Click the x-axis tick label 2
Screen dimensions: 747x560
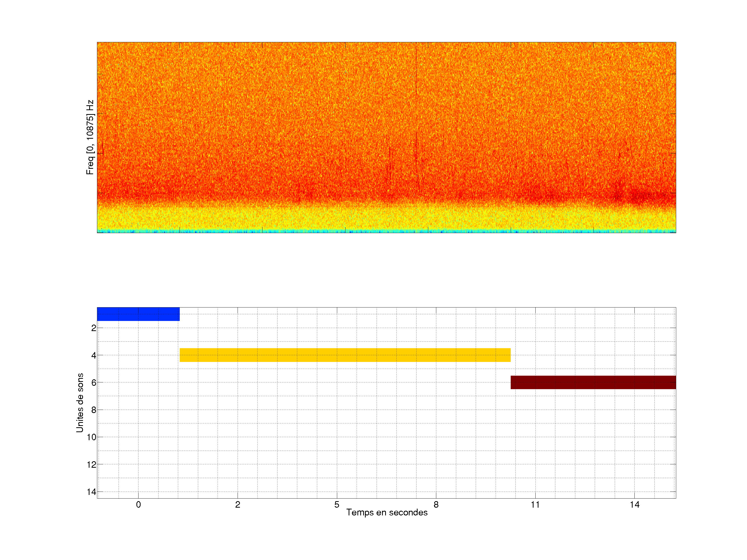tap(237, 505)
